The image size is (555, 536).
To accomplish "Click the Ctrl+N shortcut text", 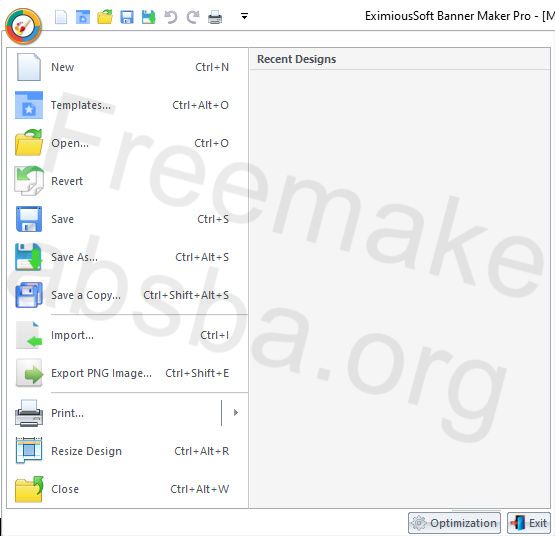I will tap(212, 67).
